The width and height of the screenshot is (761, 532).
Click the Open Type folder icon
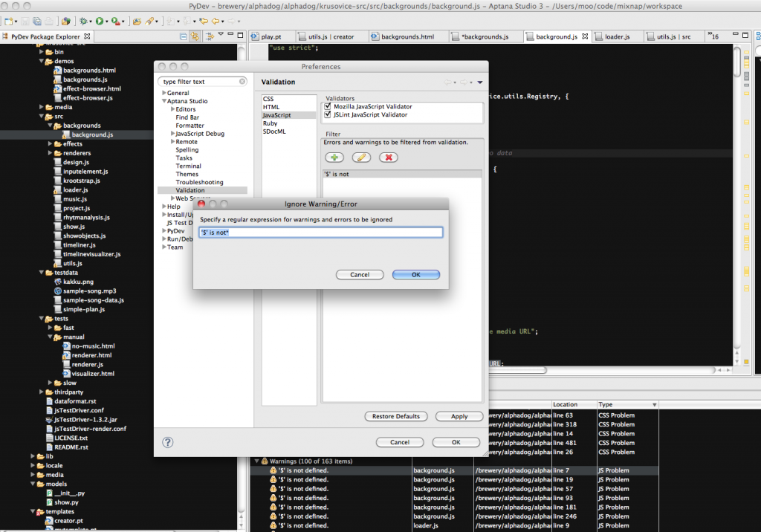[x=137, y=22]
